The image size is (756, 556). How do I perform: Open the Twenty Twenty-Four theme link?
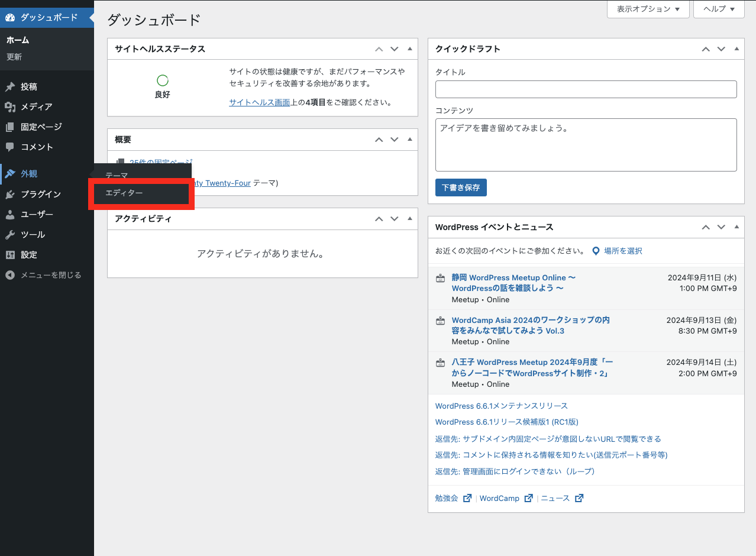click(223, 183)
